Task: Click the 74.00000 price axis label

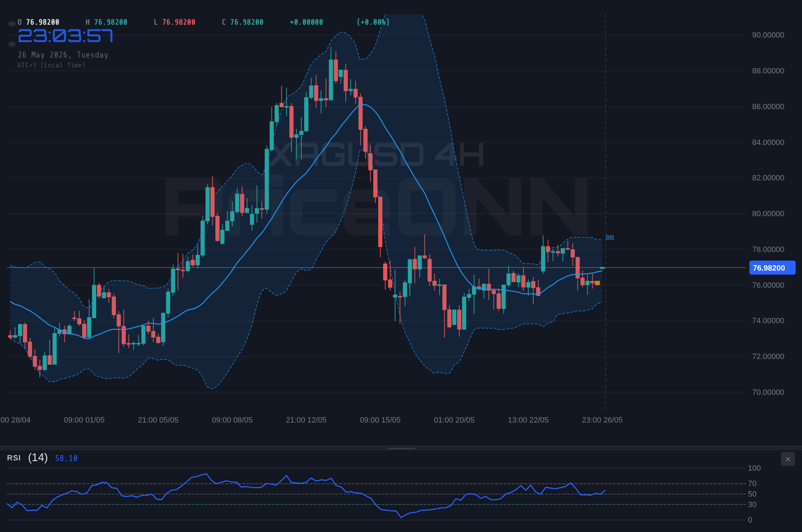Action: 768,321
